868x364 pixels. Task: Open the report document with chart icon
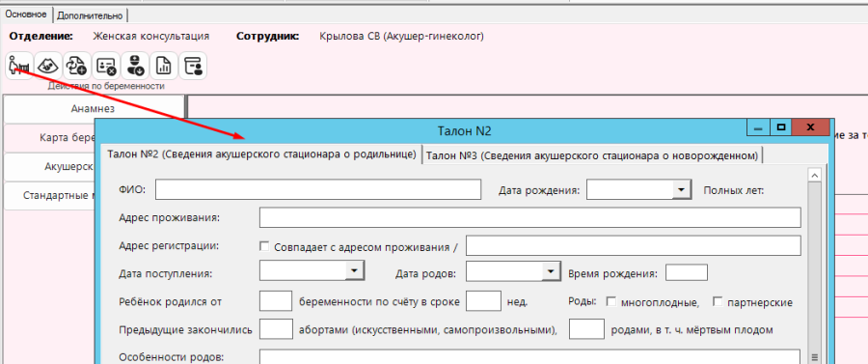(x=164, y=67)
